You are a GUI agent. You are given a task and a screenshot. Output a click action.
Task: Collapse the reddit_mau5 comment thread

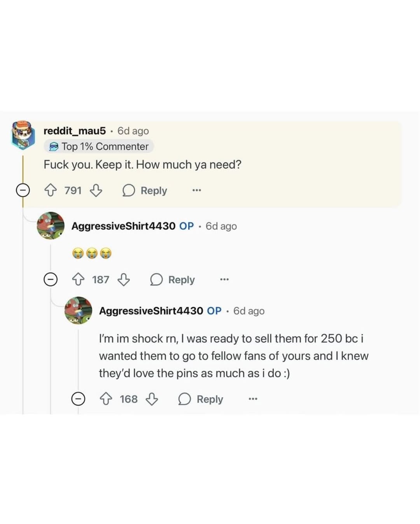tap(23, 190)
